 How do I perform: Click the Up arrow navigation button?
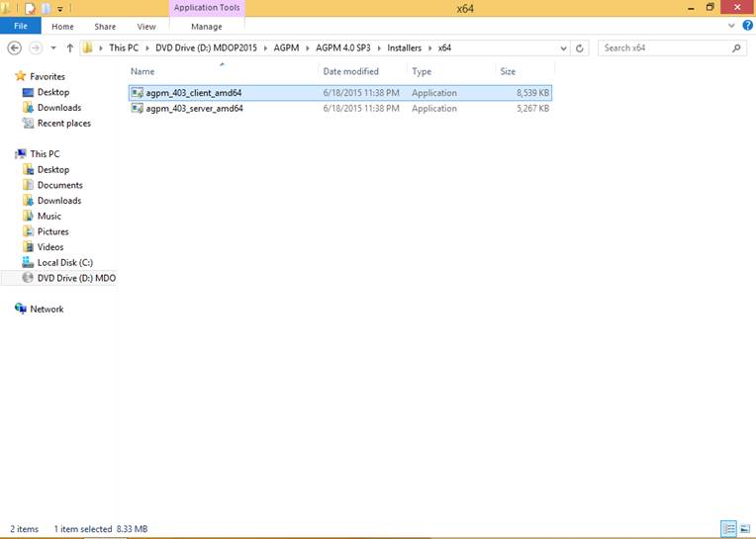(70, 47)
